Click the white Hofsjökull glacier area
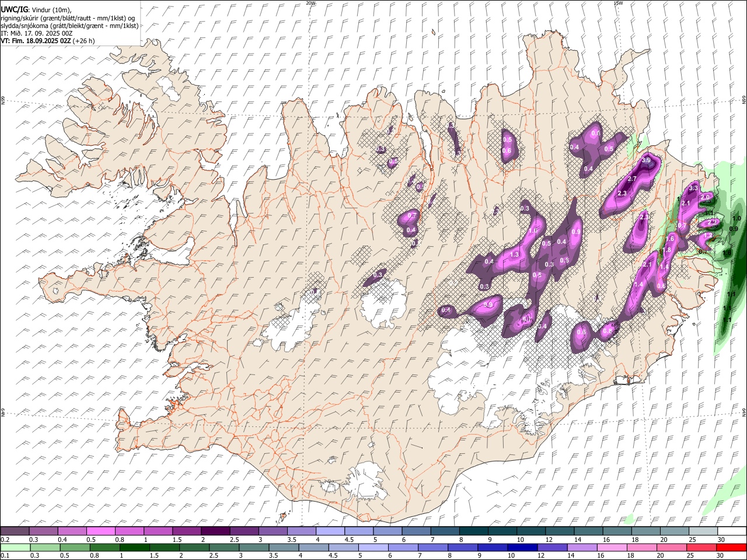Image resolution: width=747 pixels, height=560 pixels. click(383, 303)
